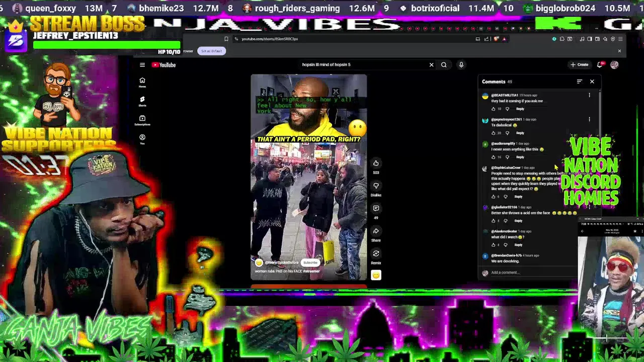Remix this Short
644x362 pixels.
376,254
